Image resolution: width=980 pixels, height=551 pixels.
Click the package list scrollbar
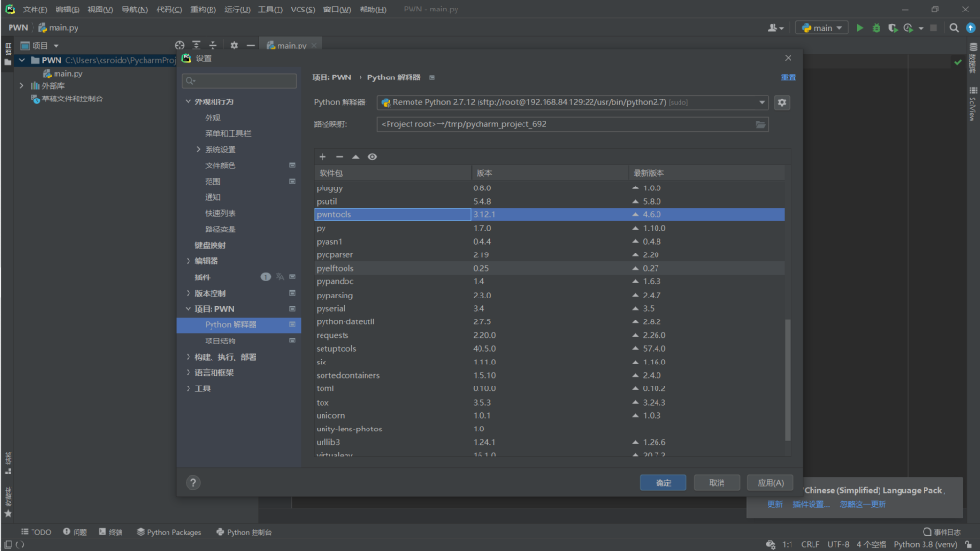(788, 379)
